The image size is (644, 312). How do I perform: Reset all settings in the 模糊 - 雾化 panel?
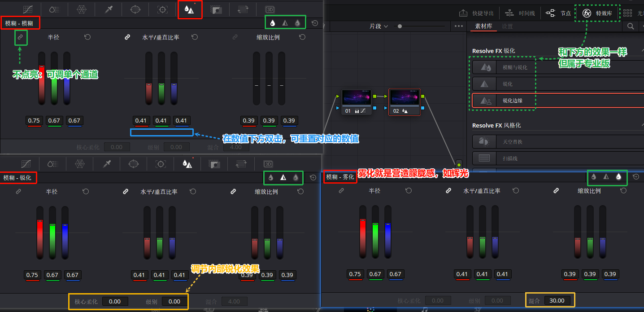pos(636,177)
